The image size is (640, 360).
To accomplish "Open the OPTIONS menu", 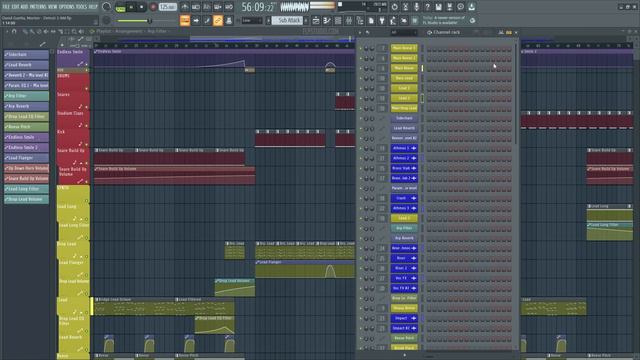I will coord(67,7).
